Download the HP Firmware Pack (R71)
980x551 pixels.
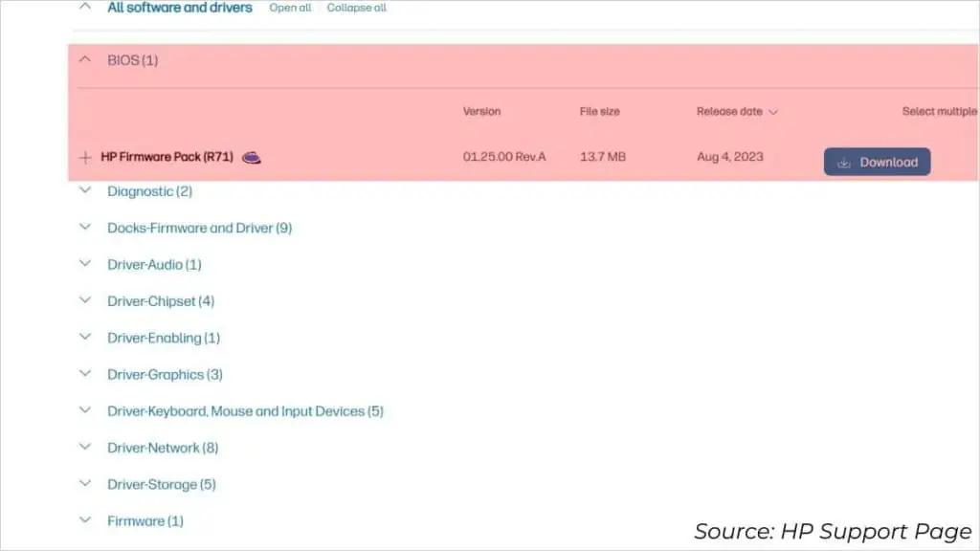(x=877, y=162)
